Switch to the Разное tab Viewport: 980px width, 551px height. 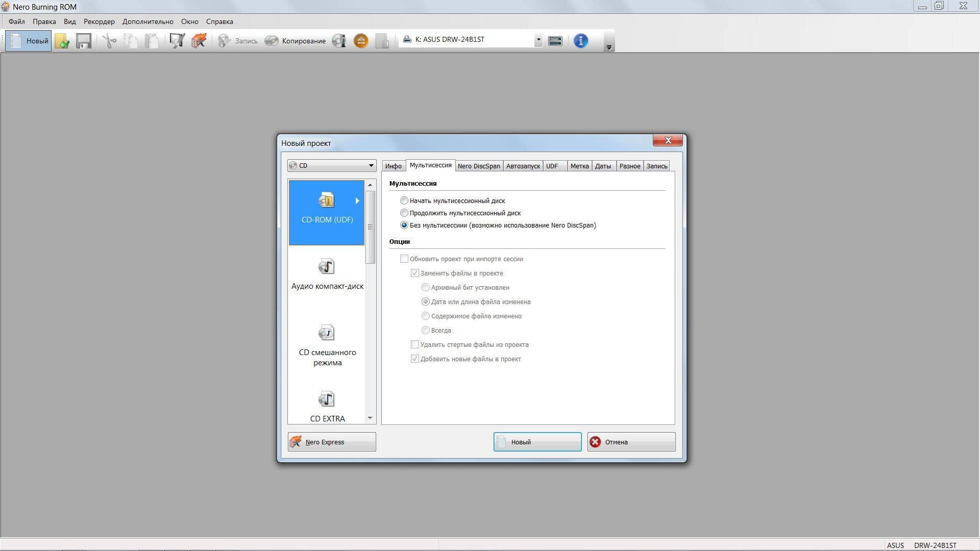630,166
